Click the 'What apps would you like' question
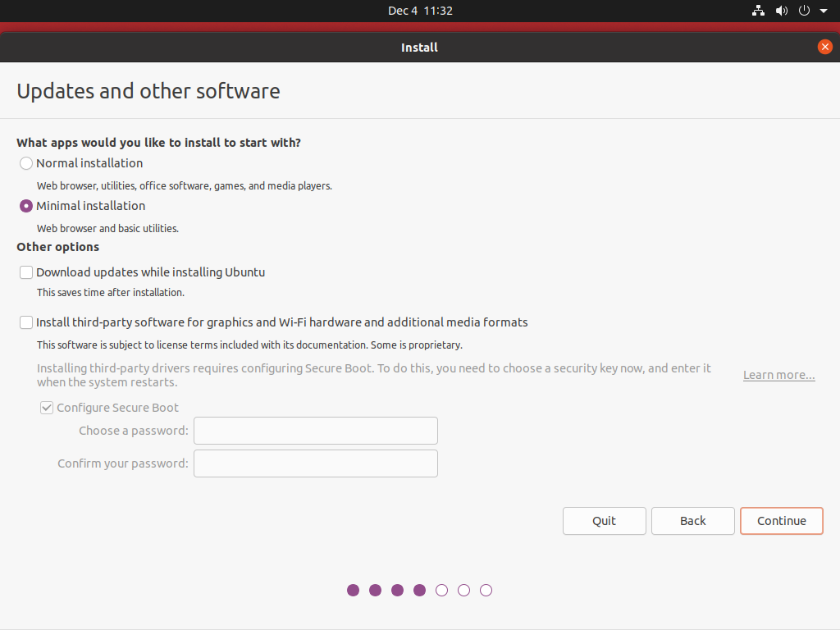The image size is (840, 630). (158, 143)
